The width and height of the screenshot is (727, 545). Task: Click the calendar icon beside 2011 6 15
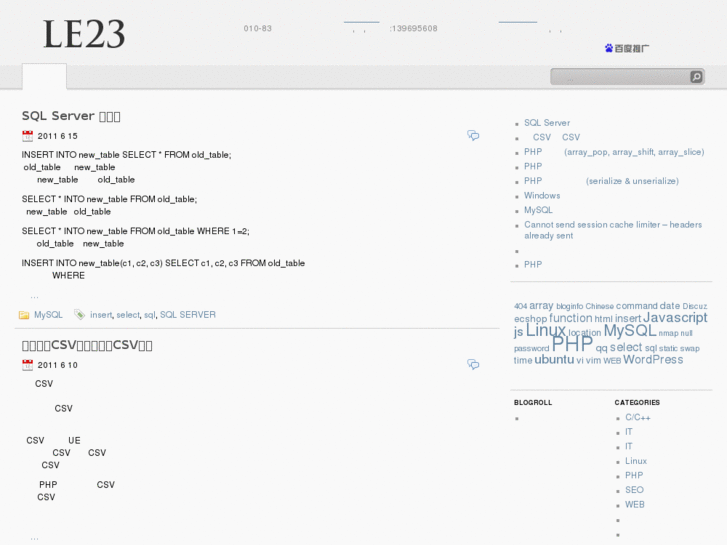[x=27, y=136]
